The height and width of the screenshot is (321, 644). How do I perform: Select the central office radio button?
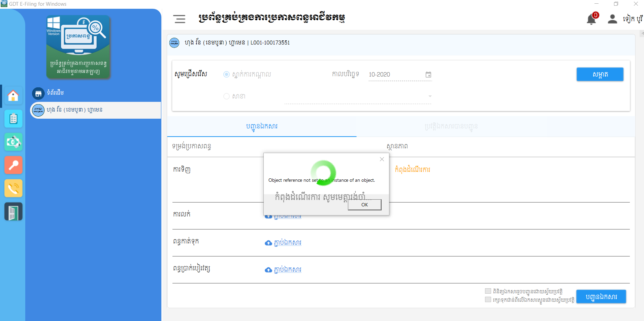point(226,75)
